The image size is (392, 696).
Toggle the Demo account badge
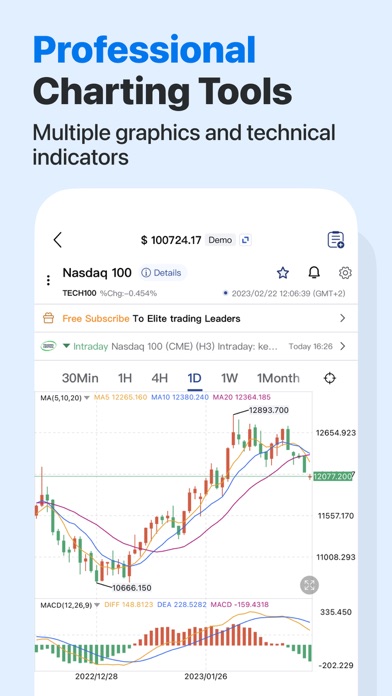coord(220,240)
